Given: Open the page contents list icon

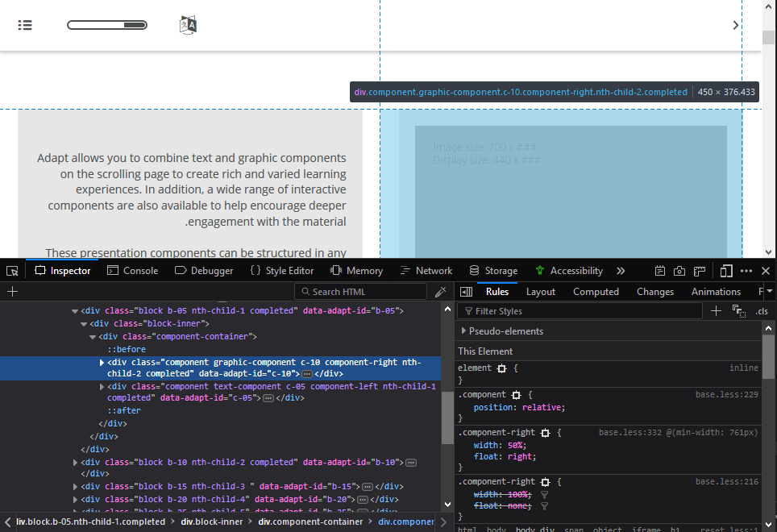Looking at the screenshot, I should 25,25.
